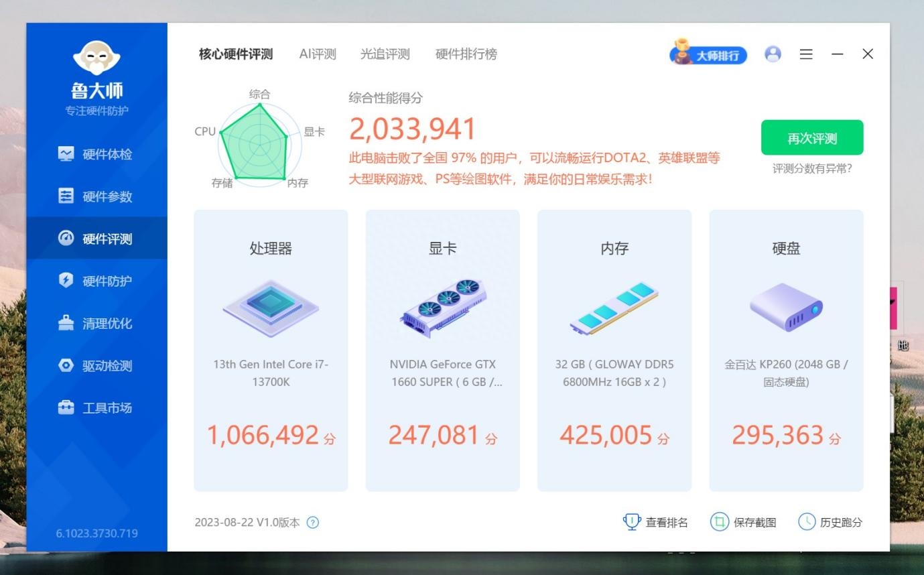
Task: Open 驱动检测 in the sidebar
Action: tap(96, 365)
